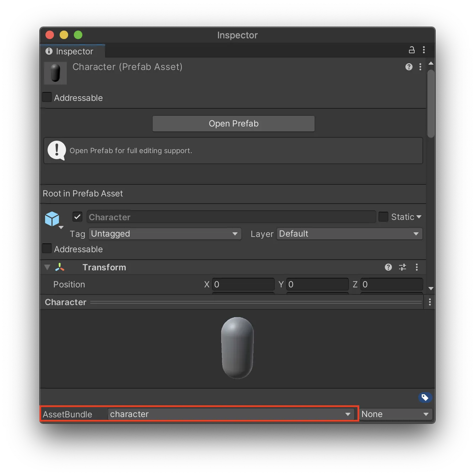Click the blue cube GameObject icon
Viewport: 475px width, 476px height.
(x=52, y=219)
